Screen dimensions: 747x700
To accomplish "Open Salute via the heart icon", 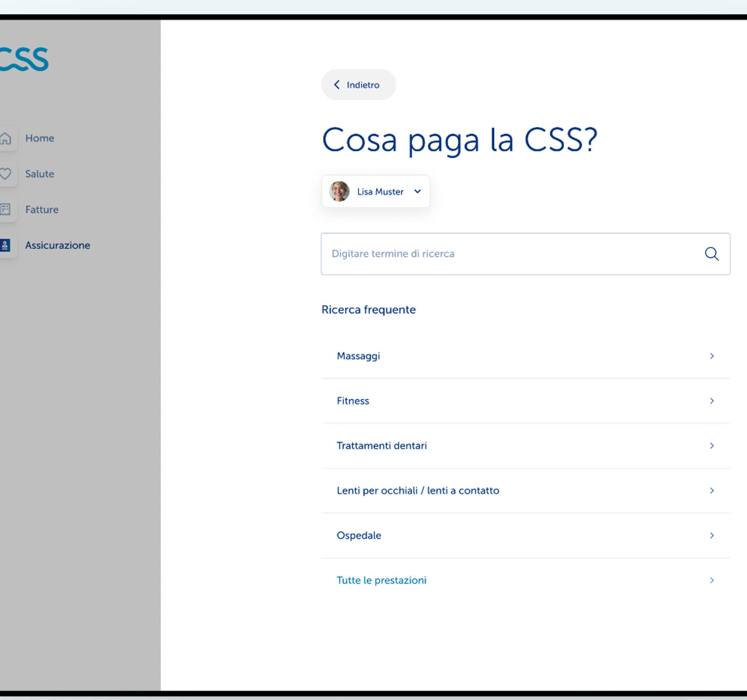I will pos(6,174).
